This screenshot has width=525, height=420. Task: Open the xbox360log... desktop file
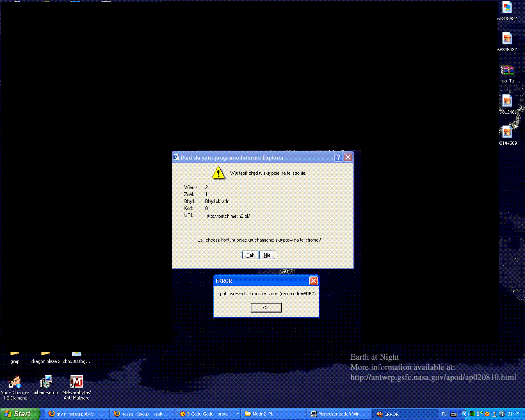76,358
